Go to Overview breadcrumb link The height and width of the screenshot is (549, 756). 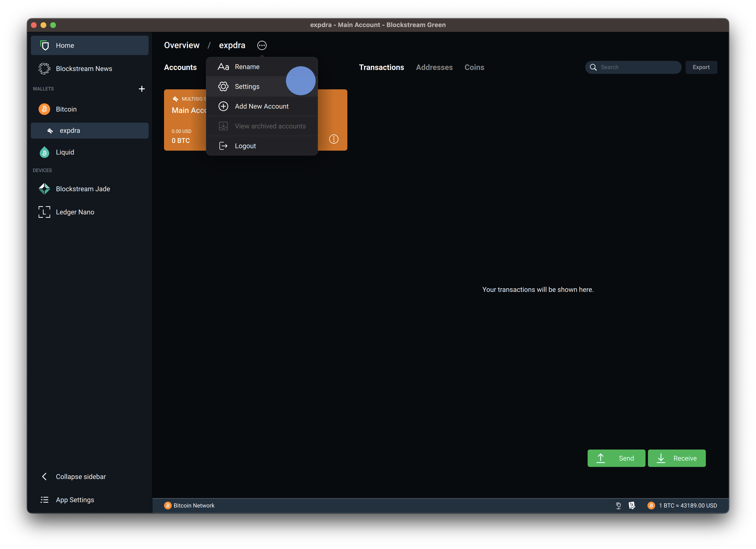point(182,45)
